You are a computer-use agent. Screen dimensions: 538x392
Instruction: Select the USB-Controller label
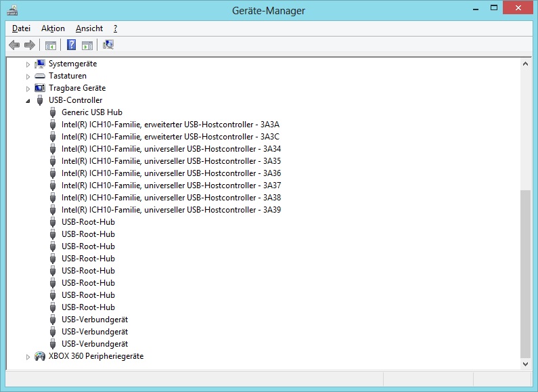(76, 100)
